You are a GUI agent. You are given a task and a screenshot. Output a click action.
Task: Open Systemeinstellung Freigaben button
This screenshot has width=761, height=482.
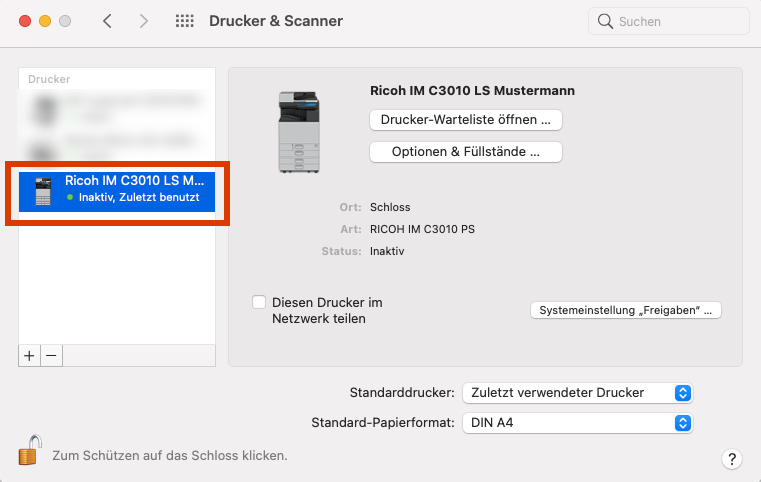[626, 310]
